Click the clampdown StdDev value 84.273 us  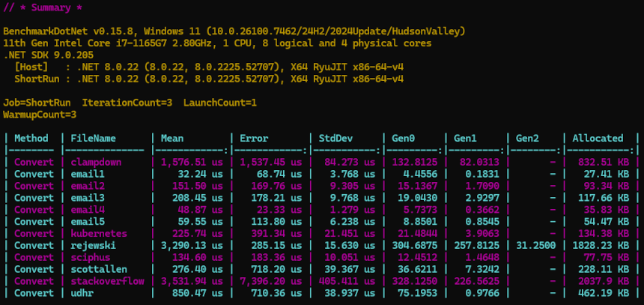tap(350, 163)
